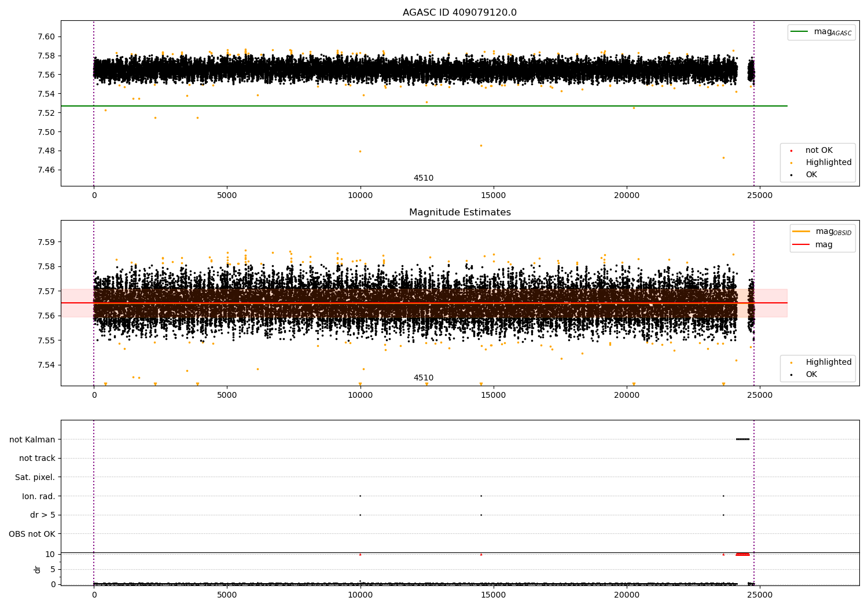Screen dimensions: 868x608
Task: Click the plot title 'AGASC ID 409079120.0'
Action: click(459, 13)
